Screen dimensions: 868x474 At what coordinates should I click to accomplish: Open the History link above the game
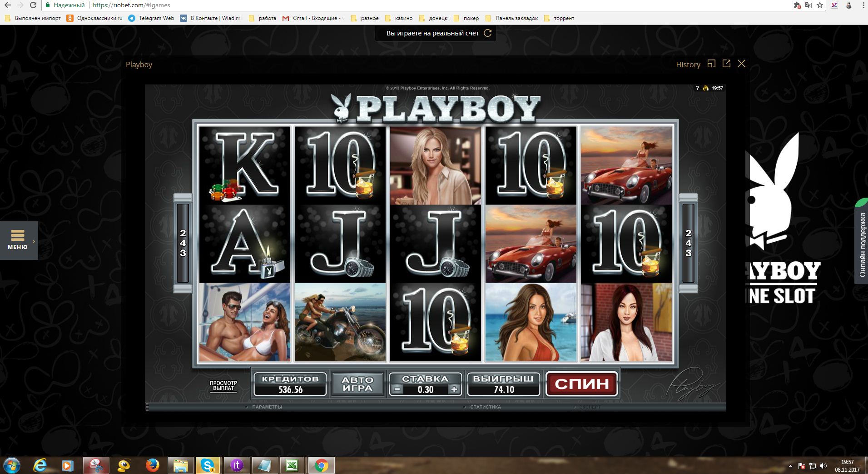click(x=688, y=65)
